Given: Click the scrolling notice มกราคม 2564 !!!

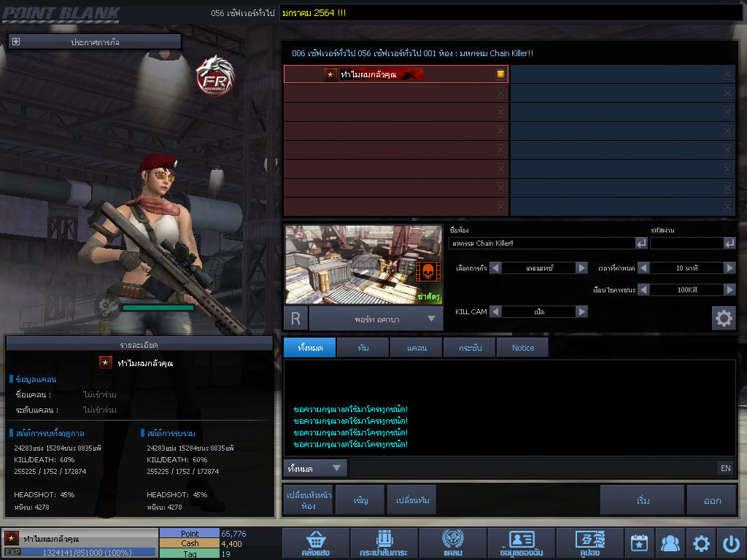Looking at the screenshot, I should click(314, 13).
